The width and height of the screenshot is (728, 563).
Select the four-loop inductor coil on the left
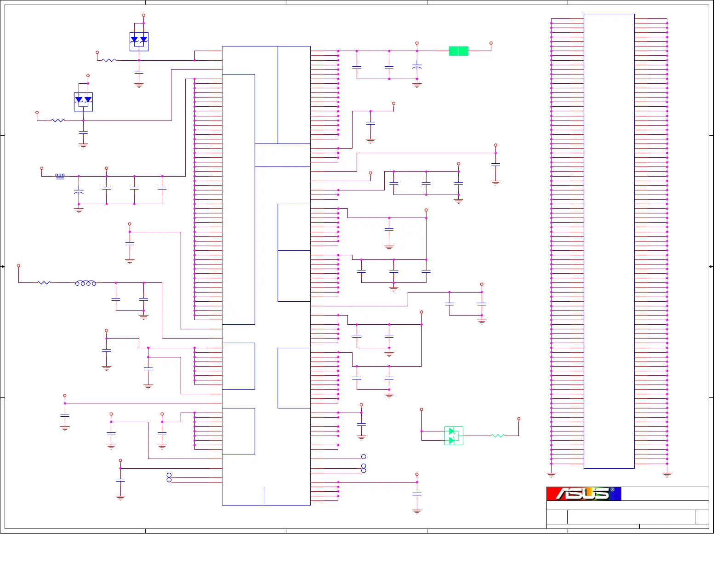click(x=85, y=283)
